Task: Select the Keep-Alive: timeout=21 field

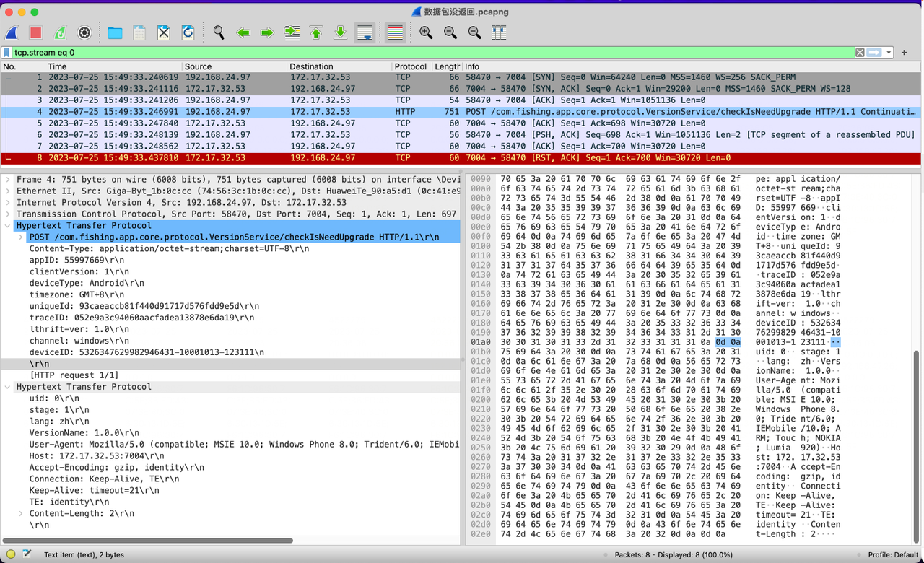Action: click(x=94, y=491)
